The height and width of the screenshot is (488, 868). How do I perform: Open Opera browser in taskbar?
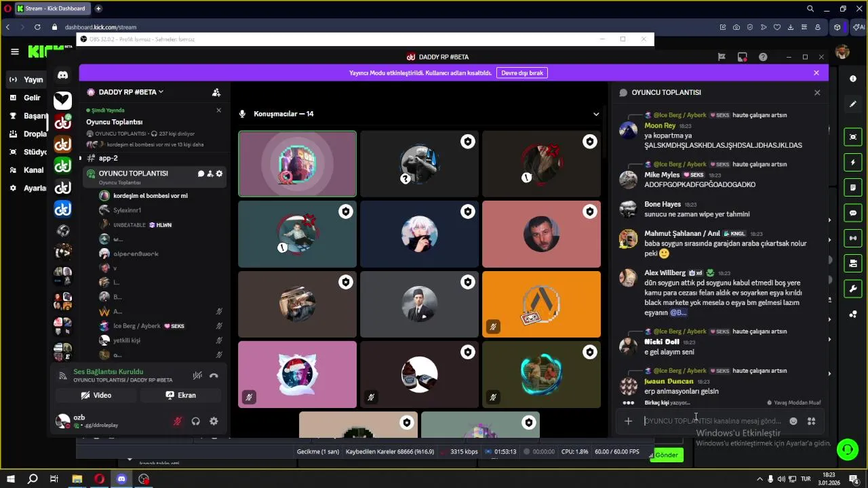click(x=100, y=479)
